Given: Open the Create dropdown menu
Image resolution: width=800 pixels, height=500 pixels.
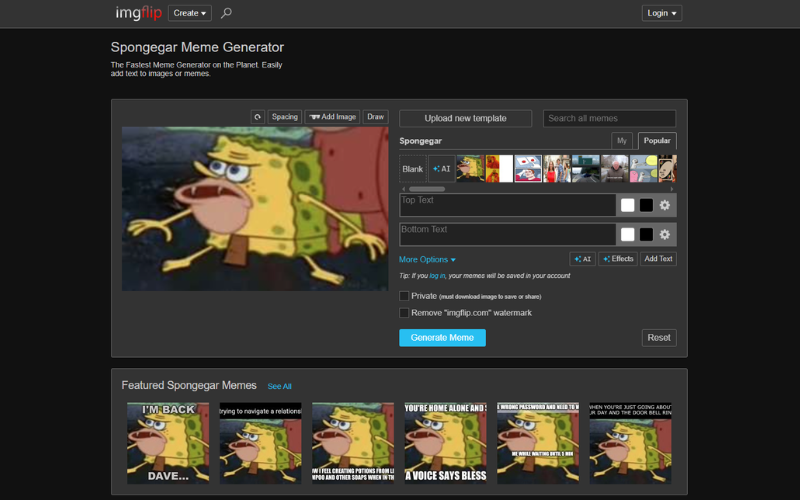Looking at the screenshot, I should point(190,13).
